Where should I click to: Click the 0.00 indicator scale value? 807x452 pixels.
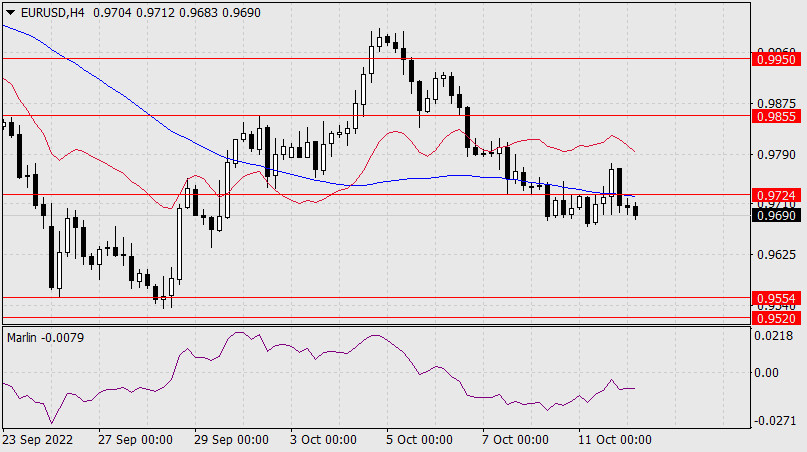point(766,372)
